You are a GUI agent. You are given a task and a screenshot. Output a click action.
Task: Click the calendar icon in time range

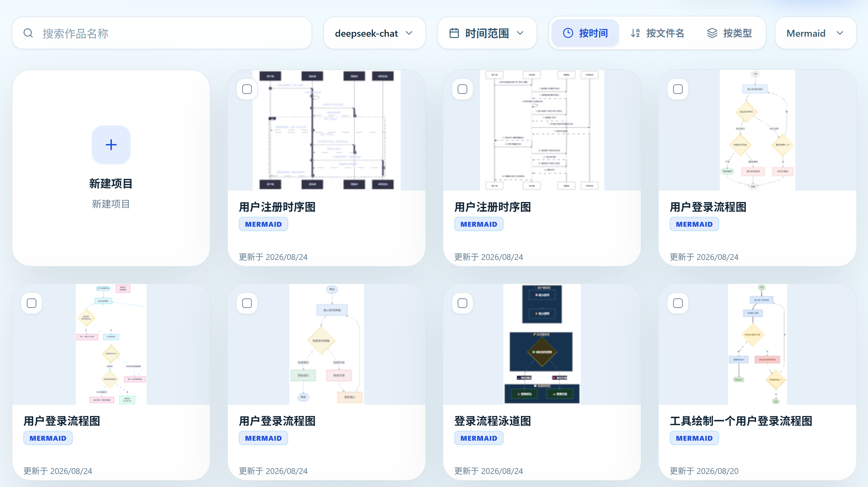[x=454, y=33]
